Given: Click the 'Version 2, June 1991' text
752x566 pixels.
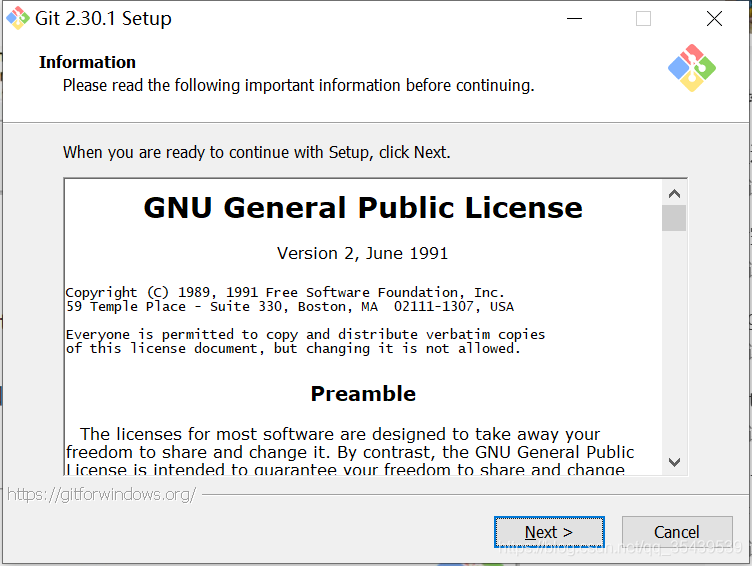Looking at the screenshot, I should point(363,253).
